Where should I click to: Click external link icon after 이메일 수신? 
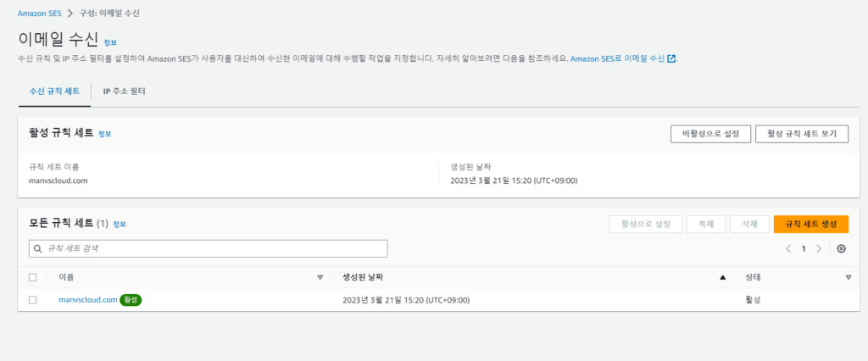coord(671,58)
